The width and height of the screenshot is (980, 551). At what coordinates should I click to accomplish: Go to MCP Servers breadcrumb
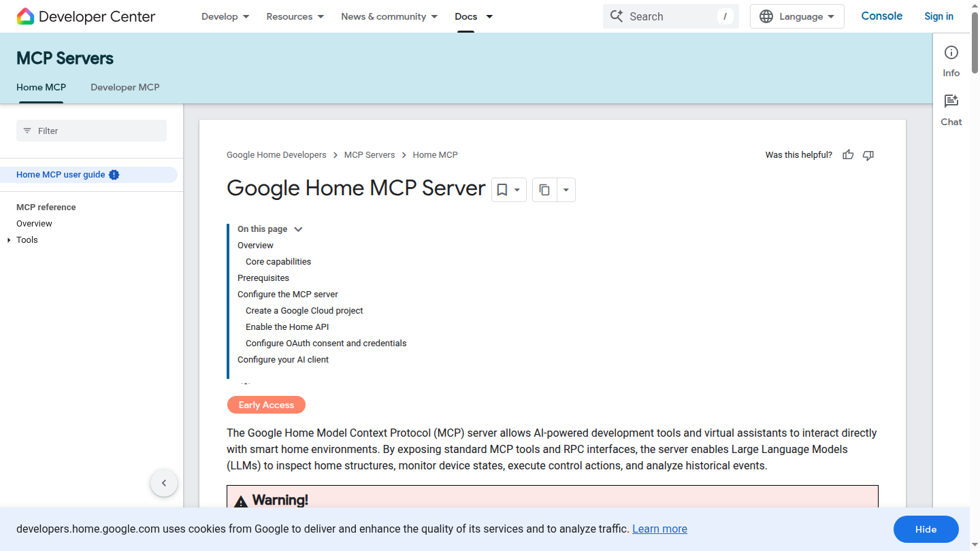tap(370, 155)
